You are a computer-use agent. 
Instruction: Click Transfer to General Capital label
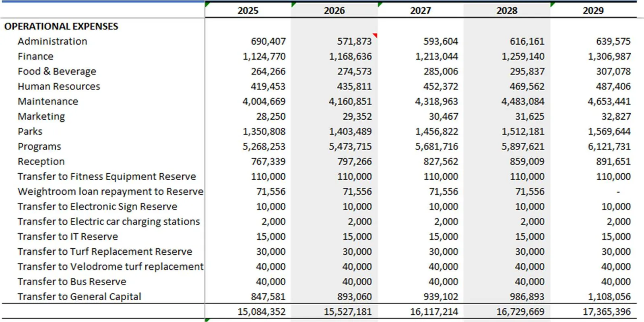click(79, 297)
